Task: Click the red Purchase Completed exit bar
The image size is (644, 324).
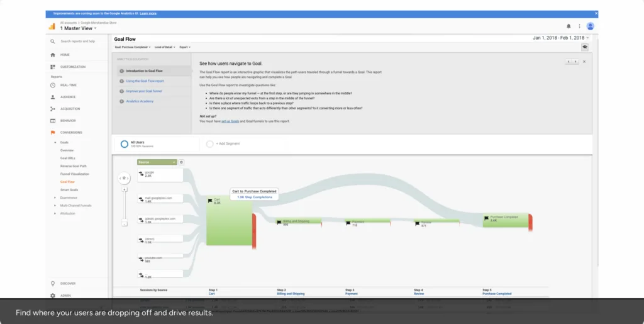Action: point(531,222)
